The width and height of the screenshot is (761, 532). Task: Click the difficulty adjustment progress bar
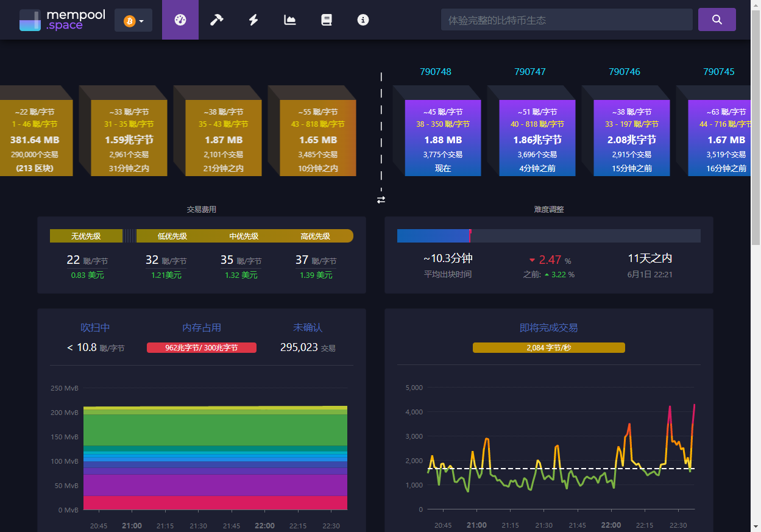(x=548, y=235)
